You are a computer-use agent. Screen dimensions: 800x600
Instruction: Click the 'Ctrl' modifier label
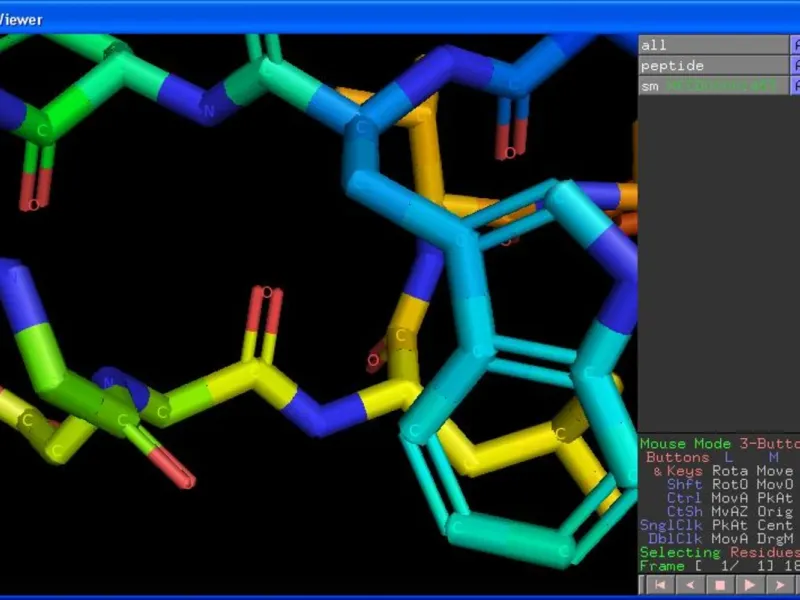(x=685, y=498)
